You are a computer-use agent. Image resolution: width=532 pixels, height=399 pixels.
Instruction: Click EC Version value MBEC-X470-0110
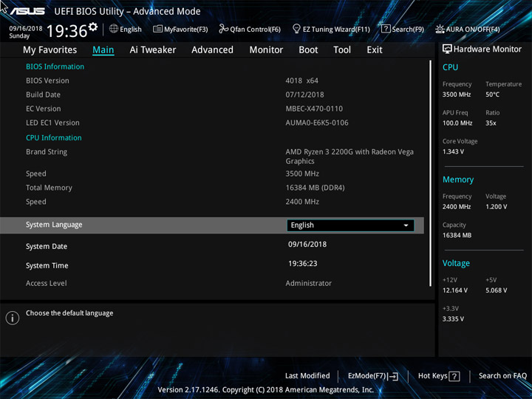[314, 109]
